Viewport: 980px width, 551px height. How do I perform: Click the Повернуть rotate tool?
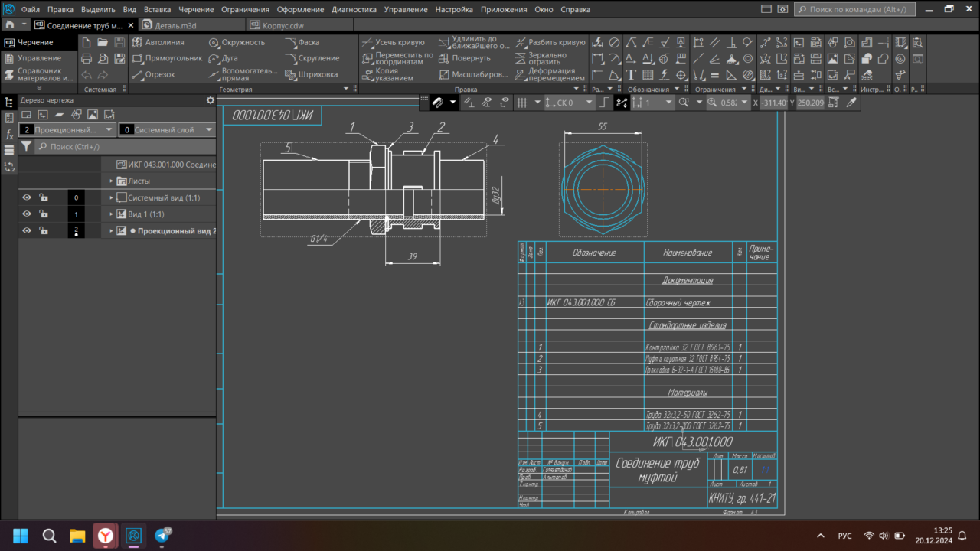tap(465, 58)
